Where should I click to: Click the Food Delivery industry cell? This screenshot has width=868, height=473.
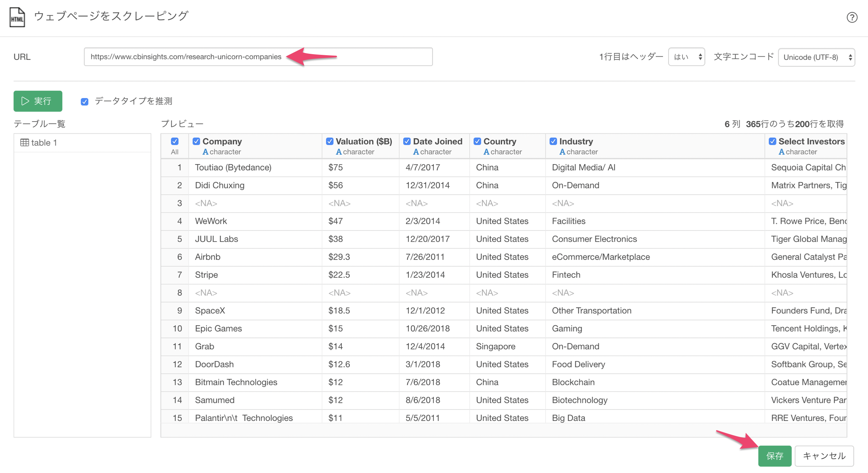tap(655, 364)
